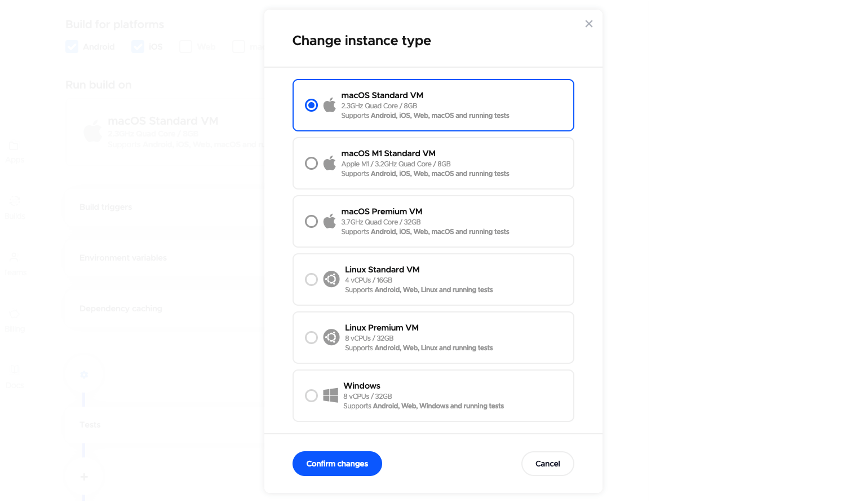Click the Apple icon beside macOS Premium VM
This screenshot has height=502, width=868.
[x=330, y=221]
